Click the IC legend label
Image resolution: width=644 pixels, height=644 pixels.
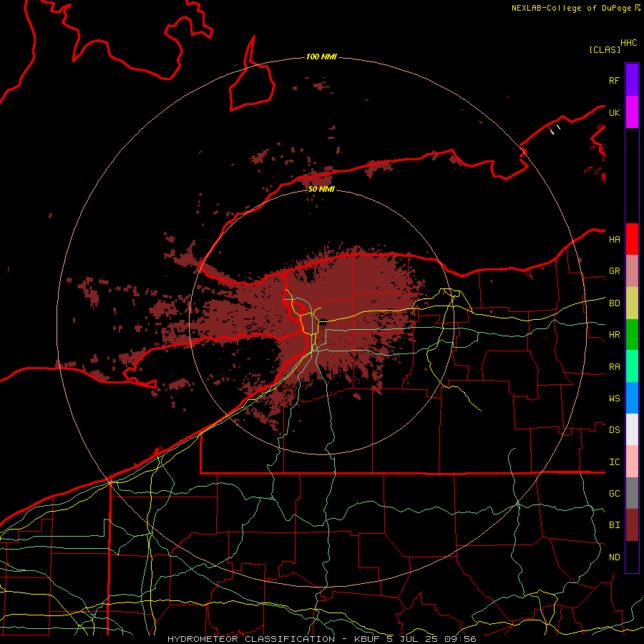tap(615, 462)
